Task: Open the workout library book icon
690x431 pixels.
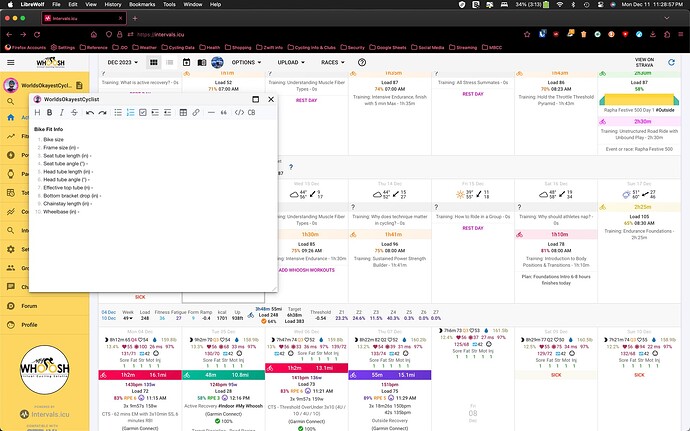Action: [x=202, y=63]
